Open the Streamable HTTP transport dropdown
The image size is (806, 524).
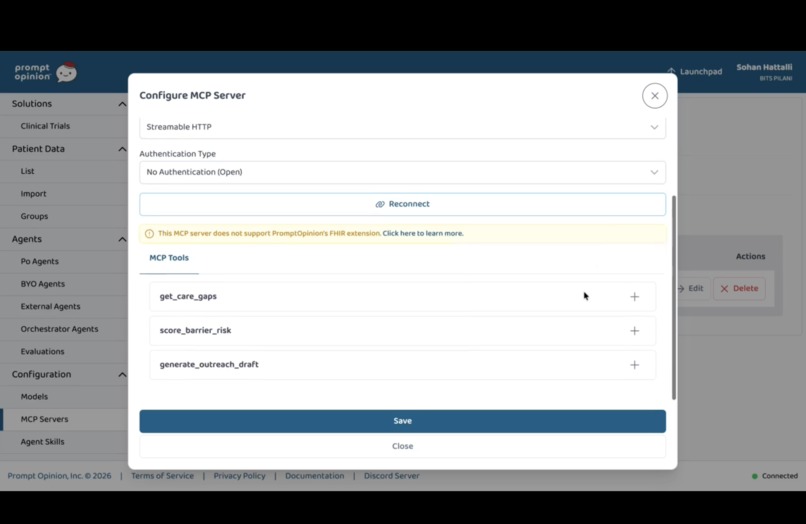pos(402,127)
